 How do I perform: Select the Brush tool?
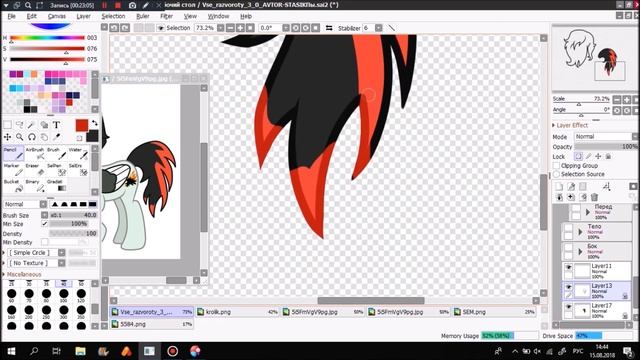(57, 153)
